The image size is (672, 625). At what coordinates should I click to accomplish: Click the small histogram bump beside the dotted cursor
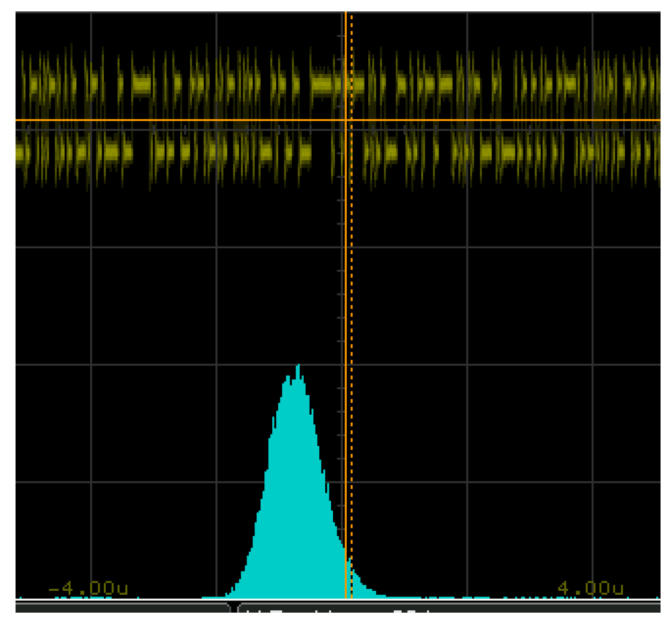pyautogui.click(x=350, y=561)
